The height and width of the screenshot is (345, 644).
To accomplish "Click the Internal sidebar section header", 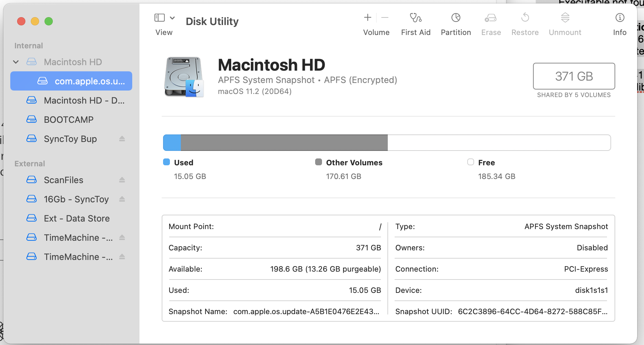I will pyautogui.click(x=29, y=46).
